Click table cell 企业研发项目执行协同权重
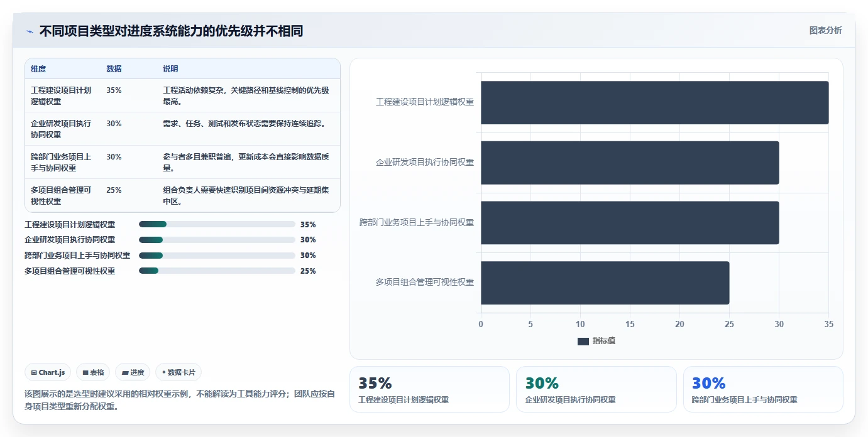The height and width of the screenshot is (437, 868). (61, 129)
